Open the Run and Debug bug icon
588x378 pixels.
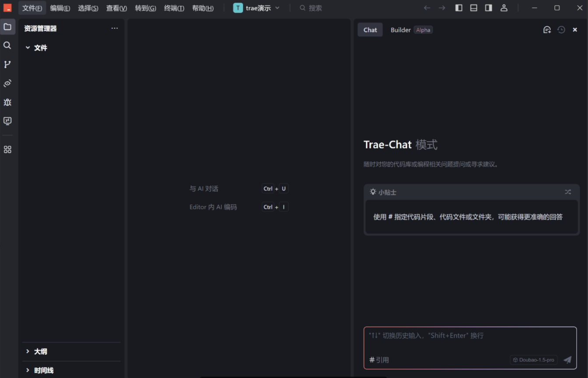pyautogui.click(x=7, y=102)
